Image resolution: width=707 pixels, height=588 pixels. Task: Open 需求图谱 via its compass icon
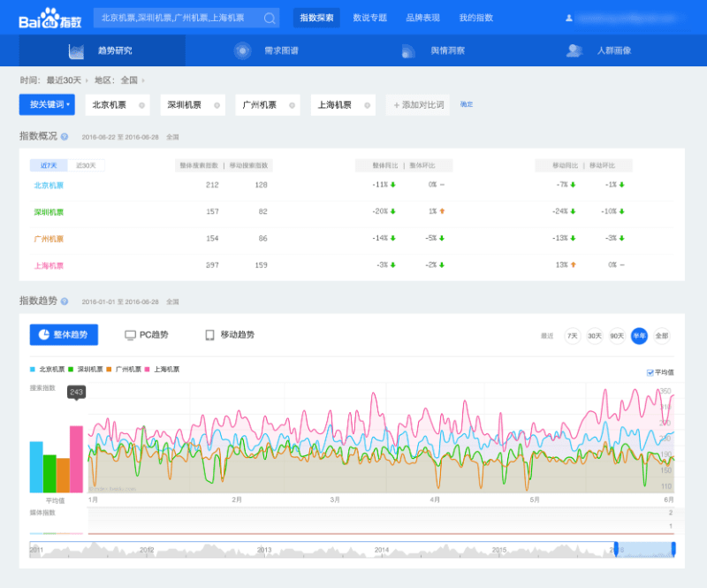tap(243, 50)
